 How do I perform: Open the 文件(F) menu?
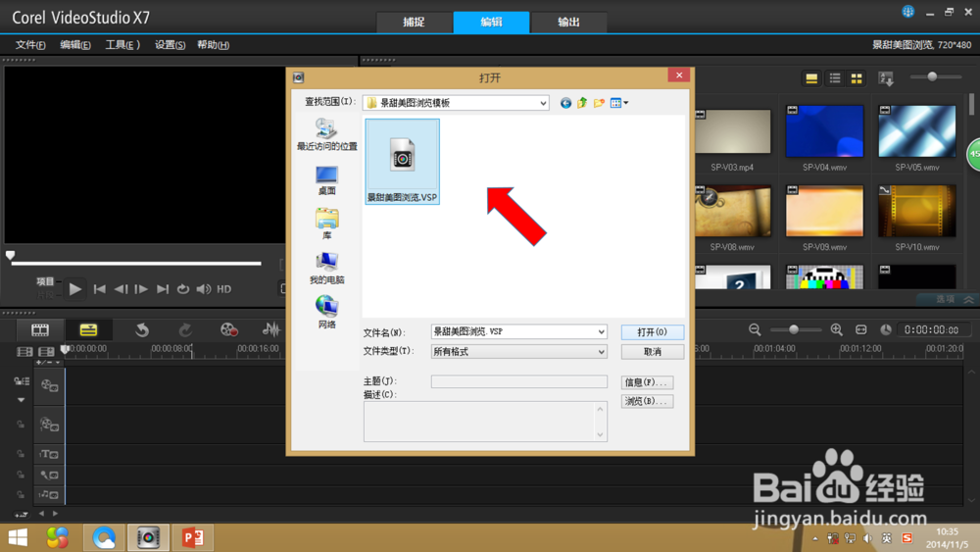[x=30, y=45]
